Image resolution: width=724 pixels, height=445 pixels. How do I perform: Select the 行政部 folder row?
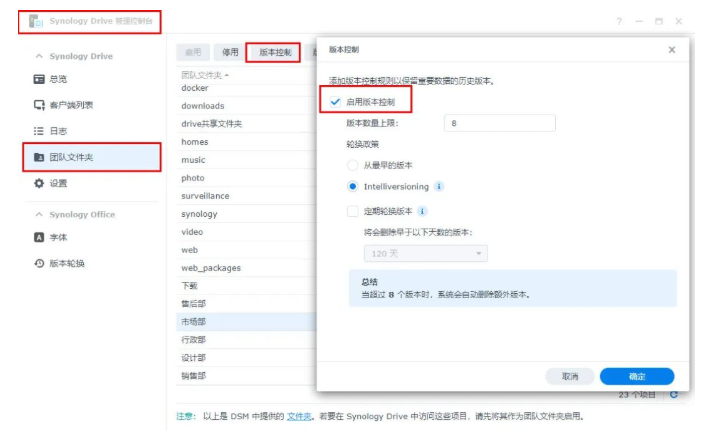(246, 340)
